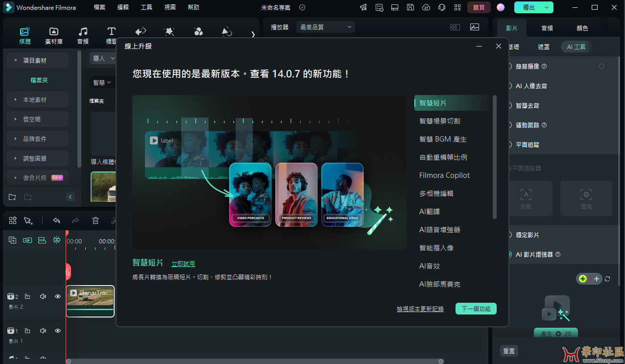Switch to the 音頻 properties tab
This screenshot has width=625, height=364.
point(547,28)
